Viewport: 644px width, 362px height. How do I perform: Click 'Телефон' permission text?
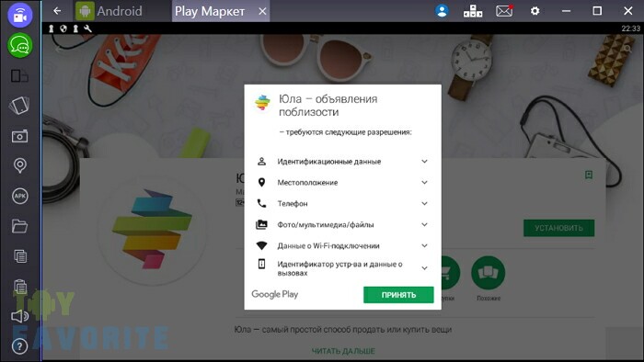[x=293, y=204]
